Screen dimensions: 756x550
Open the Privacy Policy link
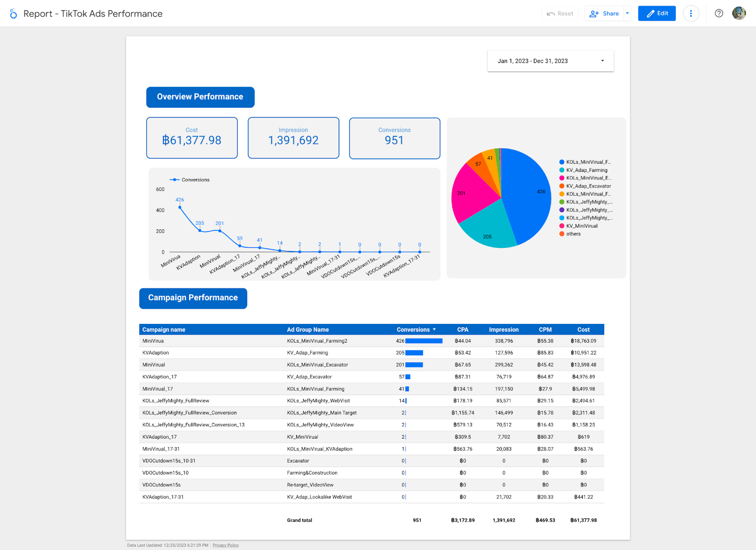[225, 545]
